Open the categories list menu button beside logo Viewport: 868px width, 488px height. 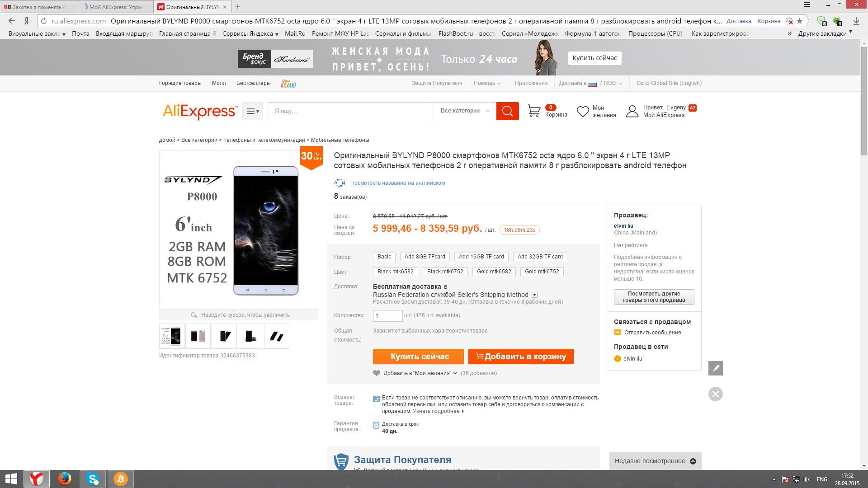253,111
